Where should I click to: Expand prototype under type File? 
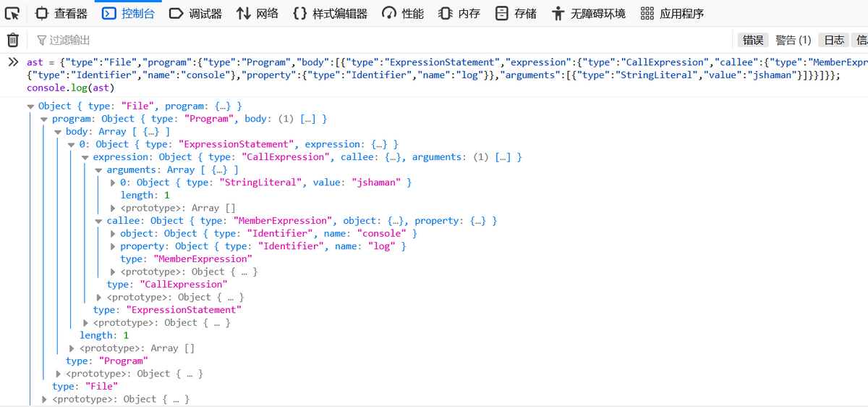(44, 399)
